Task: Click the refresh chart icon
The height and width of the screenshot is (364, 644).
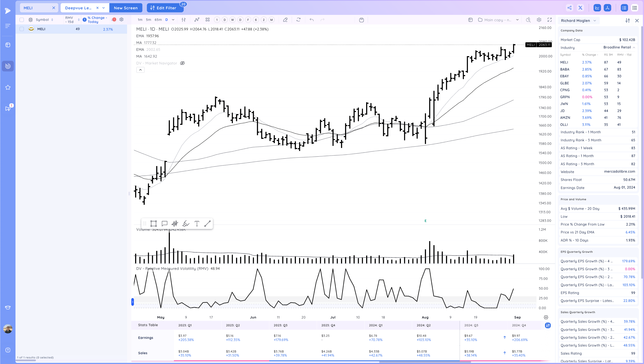Action: coord(298,20)
